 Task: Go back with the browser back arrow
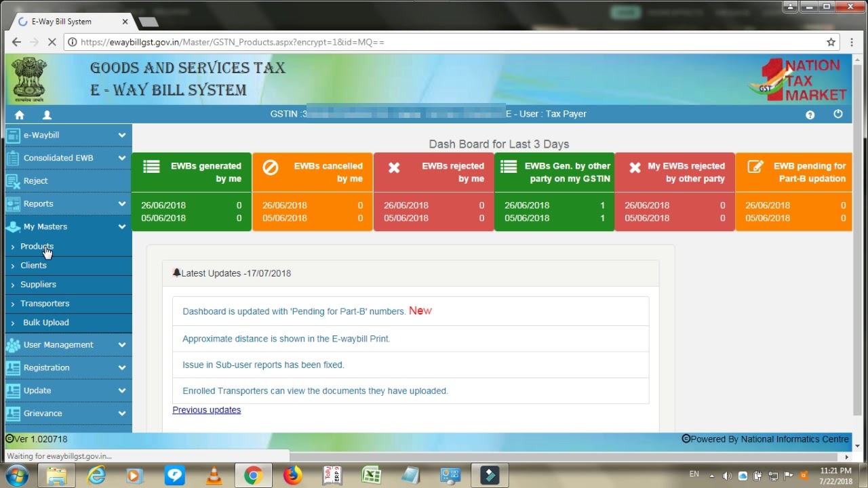coord(16,42)
